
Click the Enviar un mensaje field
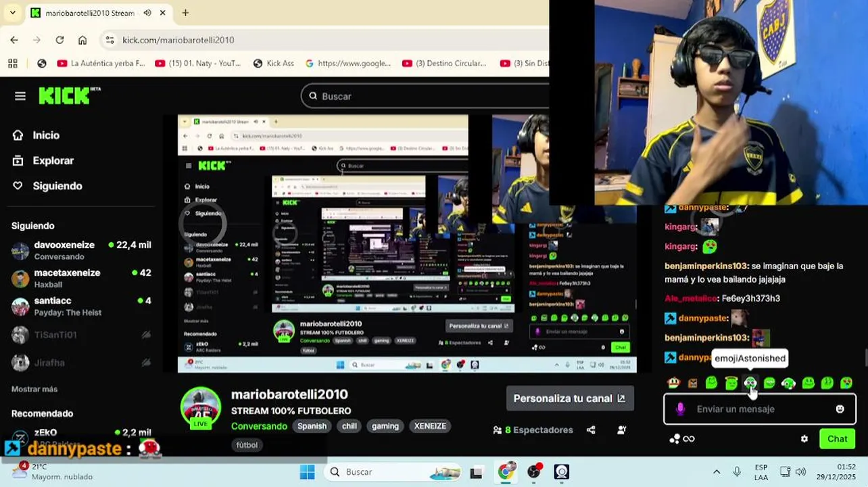761,409
